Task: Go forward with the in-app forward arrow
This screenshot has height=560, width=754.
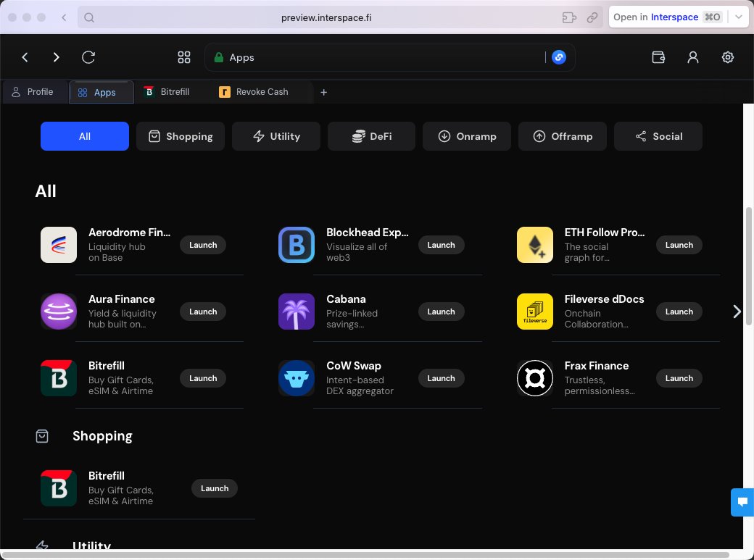Action: coord(57,57)
